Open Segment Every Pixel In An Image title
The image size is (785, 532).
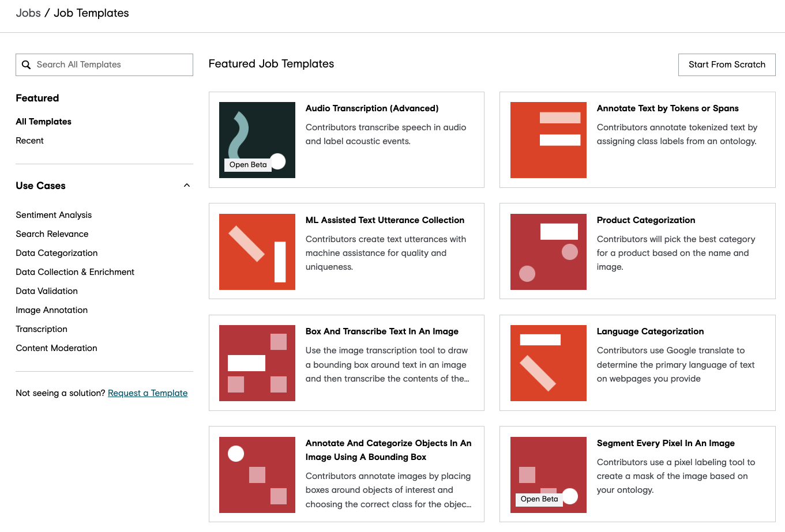tap(666, 443)
